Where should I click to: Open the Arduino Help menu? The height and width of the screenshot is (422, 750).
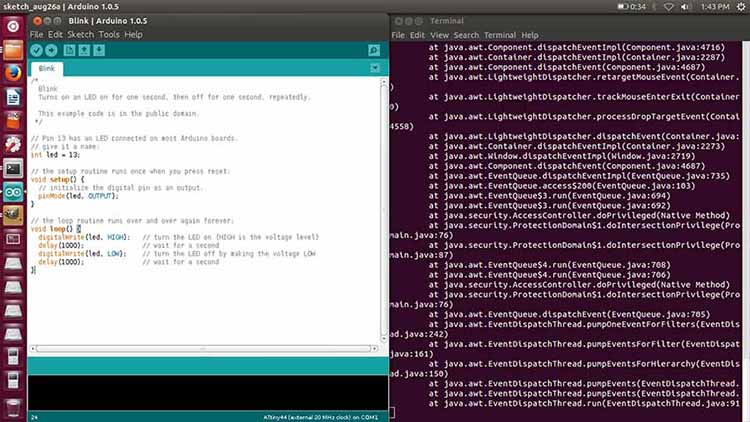pyautogui.click(x=133, y=34)
